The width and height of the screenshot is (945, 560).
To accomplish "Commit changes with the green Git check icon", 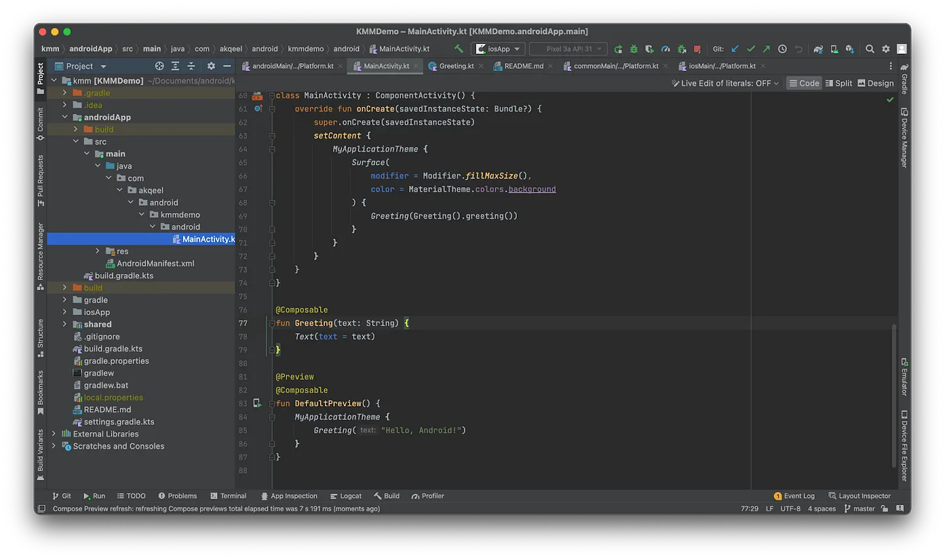I will [x=752, y=49].
